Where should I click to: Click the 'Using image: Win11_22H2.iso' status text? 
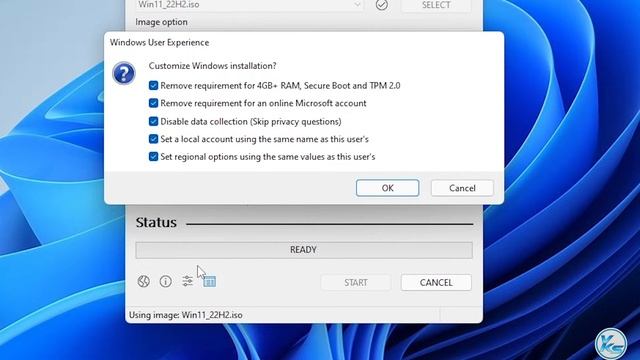point(186,315)
